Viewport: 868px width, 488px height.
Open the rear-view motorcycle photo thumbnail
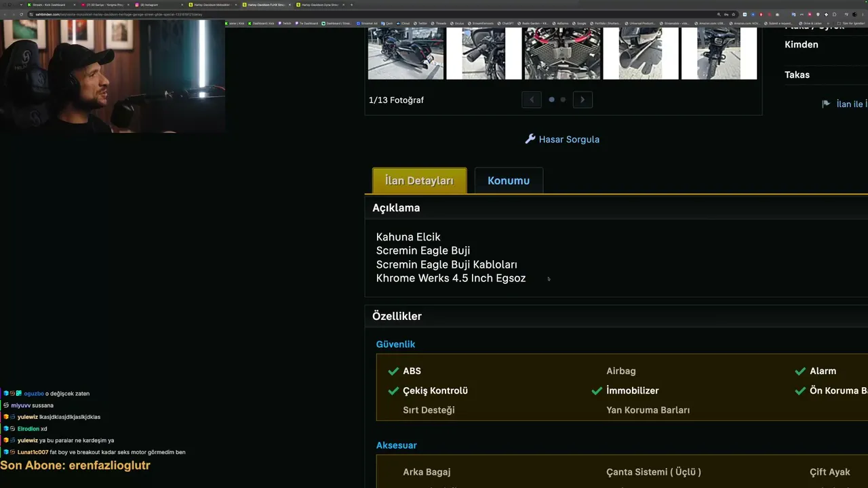(x=719, y=53)
